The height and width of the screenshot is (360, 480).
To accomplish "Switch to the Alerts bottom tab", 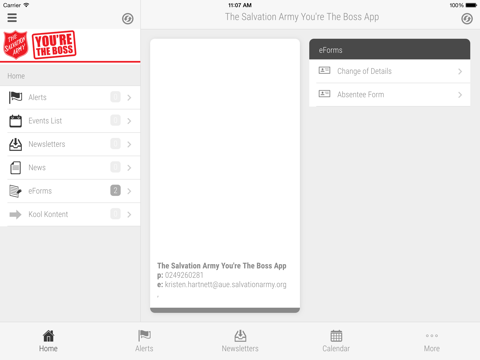I will pos(144,341).
